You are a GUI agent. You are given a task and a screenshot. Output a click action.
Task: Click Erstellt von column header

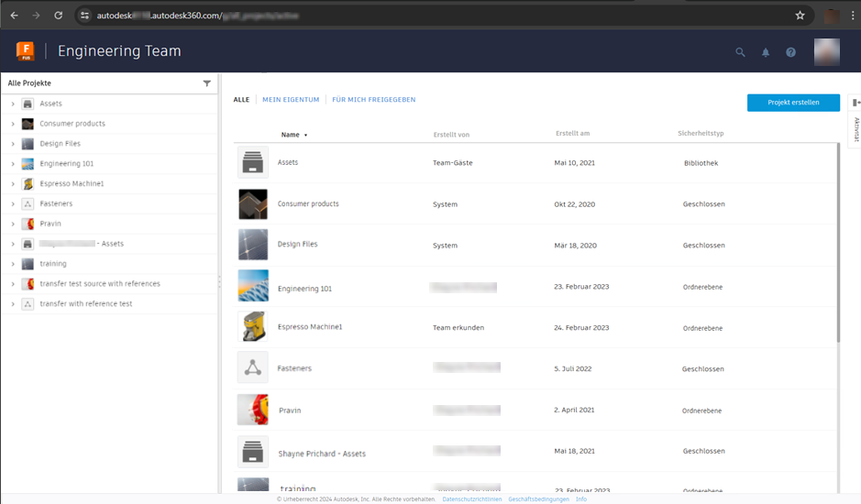coord(451,135)
